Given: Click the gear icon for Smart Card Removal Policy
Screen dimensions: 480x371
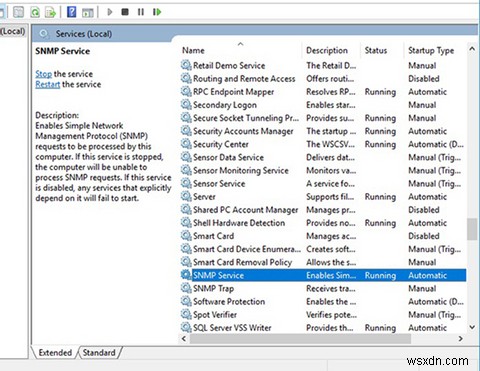Looking at the screenshot, I should coord(186,262).
